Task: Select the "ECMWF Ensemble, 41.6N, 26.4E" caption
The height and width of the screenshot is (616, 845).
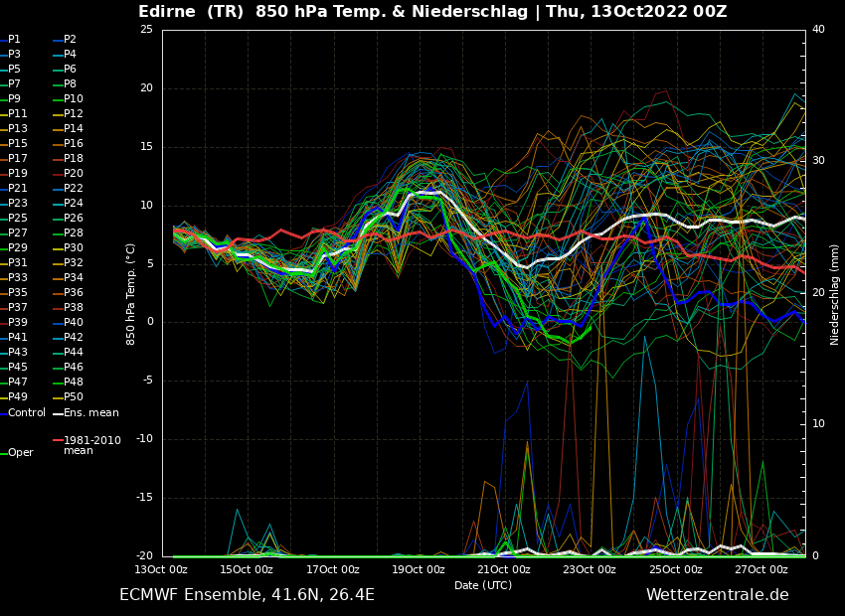Action: pyautogui.click(x=247, y=595)
